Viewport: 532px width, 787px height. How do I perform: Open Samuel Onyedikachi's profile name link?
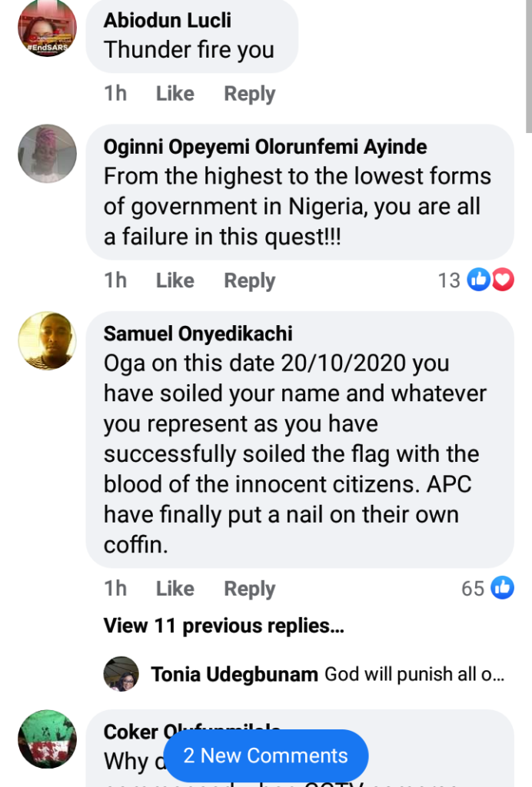point(198,334)
